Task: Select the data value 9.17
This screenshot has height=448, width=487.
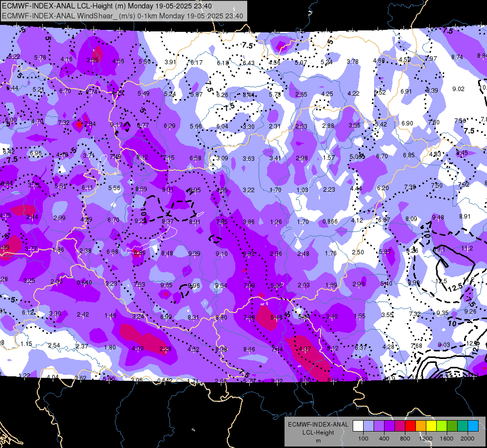Action: (x=116, y=124)
